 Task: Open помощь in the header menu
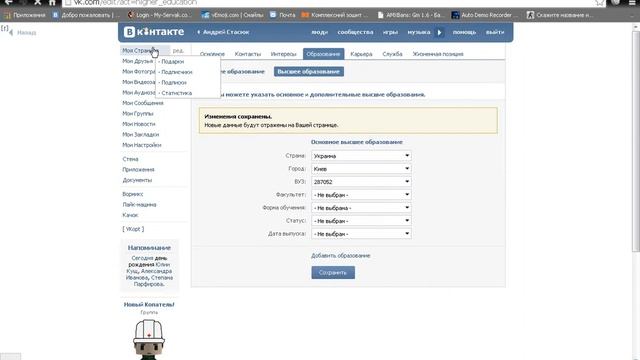(x=464, y=32)
